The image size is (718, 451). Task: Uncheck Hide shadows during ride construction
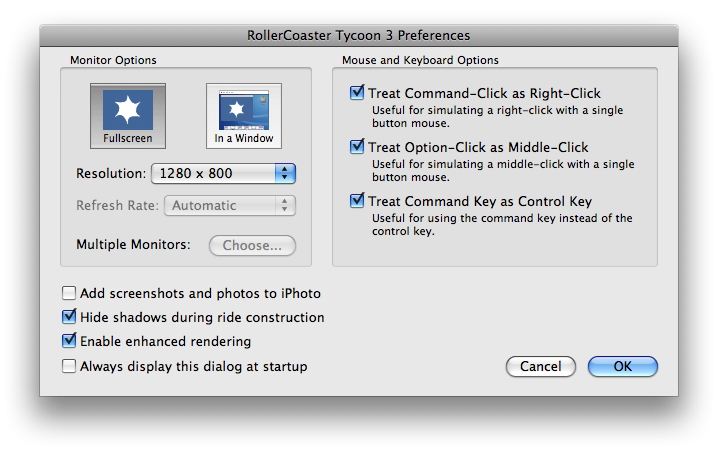tap(69, 318)
